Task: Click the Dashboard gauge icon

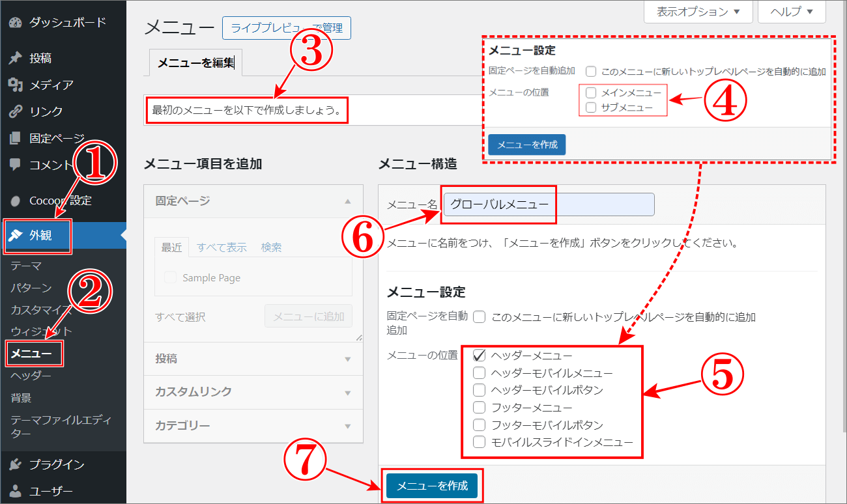Action: [x=16, y=23]
